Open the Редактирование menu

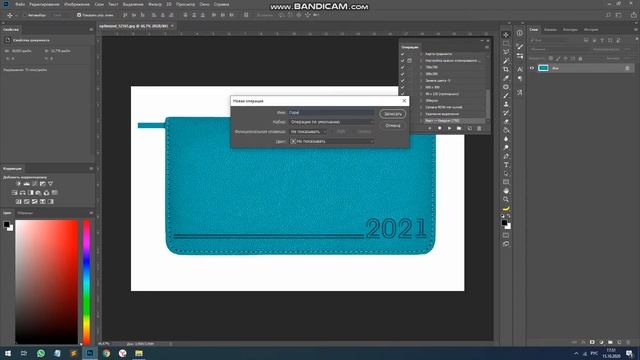click(44, 4)
